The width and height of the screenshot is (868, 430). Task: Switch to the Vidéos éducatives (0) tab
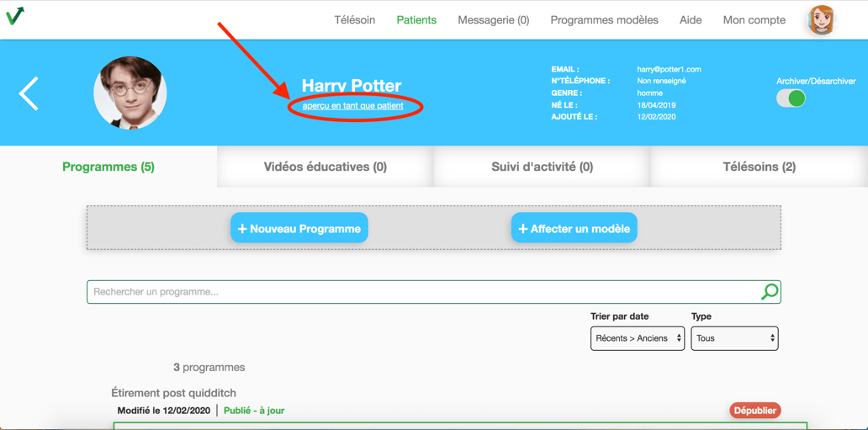(325, 167)
